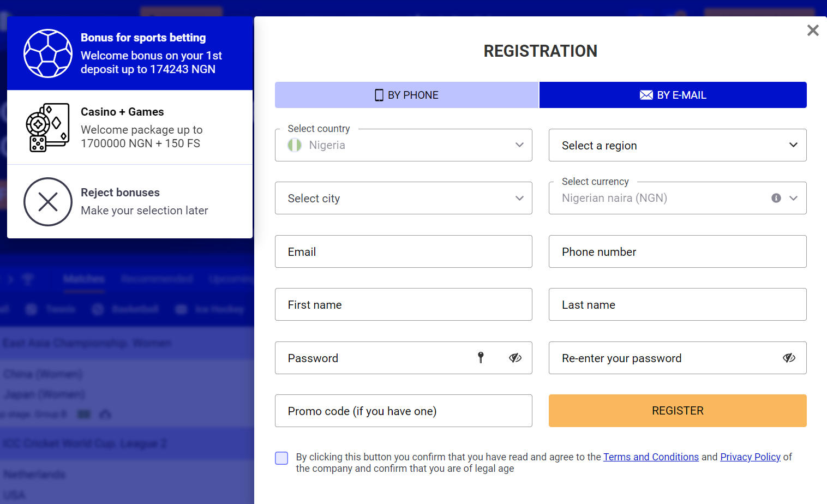Click the Casino + Games chips icon
827x504 pixels.
pos(48,127)
